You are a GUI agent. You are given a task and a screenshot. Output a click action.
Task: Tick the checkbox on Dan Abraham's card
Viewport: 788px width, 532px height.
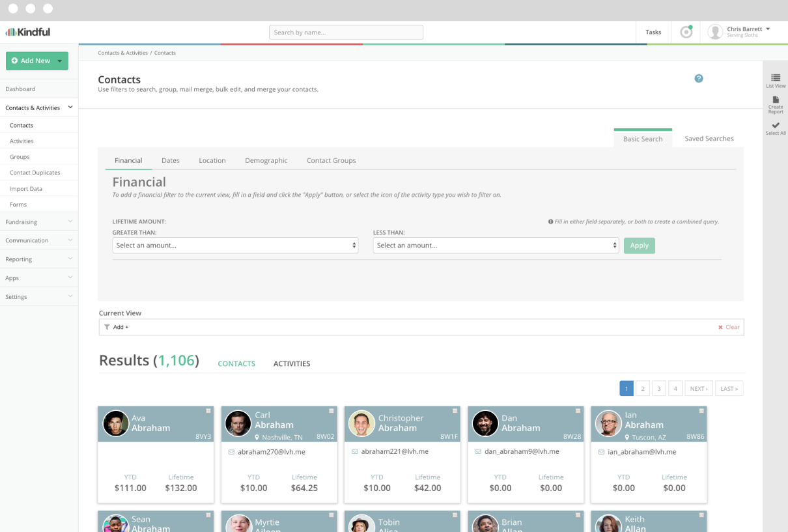(x=578, y=411)
